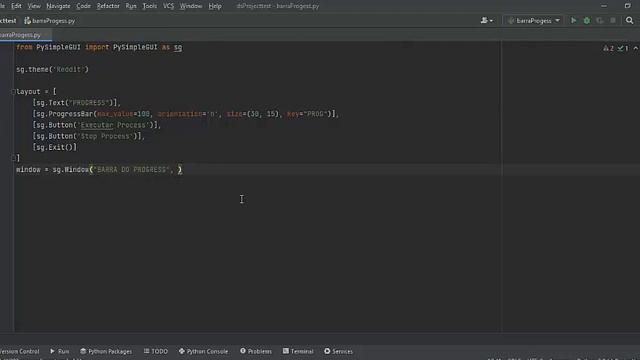This screenshot has width=640, height=360.
Task: Open the VCS menu
Action: 169,6
